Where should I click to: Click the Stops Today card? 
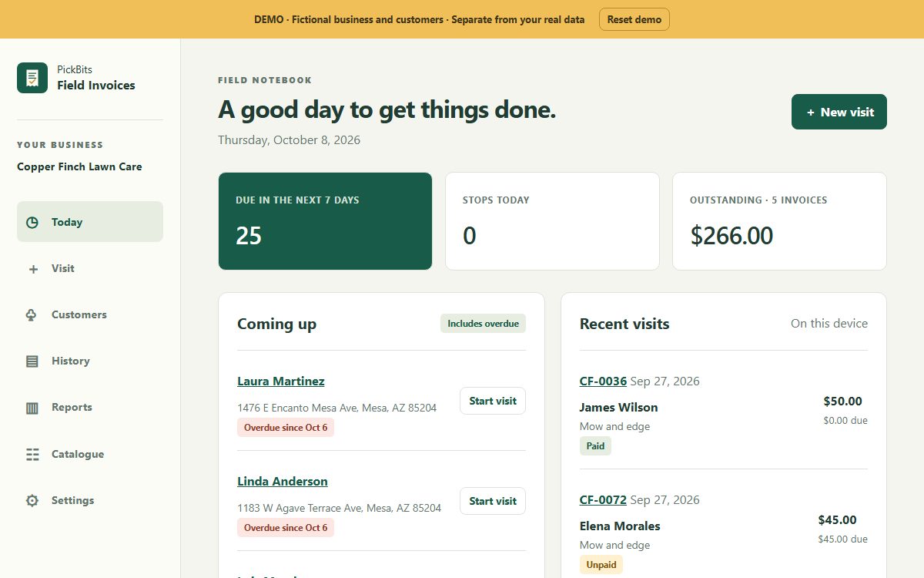click(x=552, y=221)
